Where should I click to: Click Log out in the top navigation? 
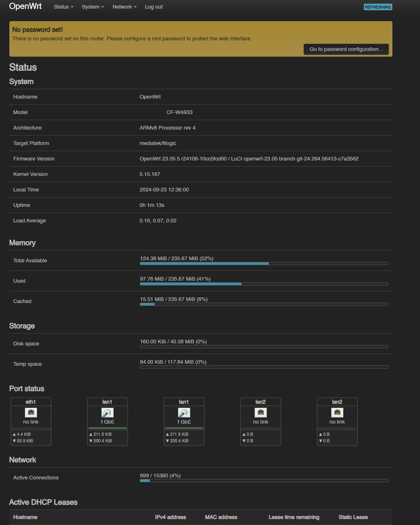point(154,7)
